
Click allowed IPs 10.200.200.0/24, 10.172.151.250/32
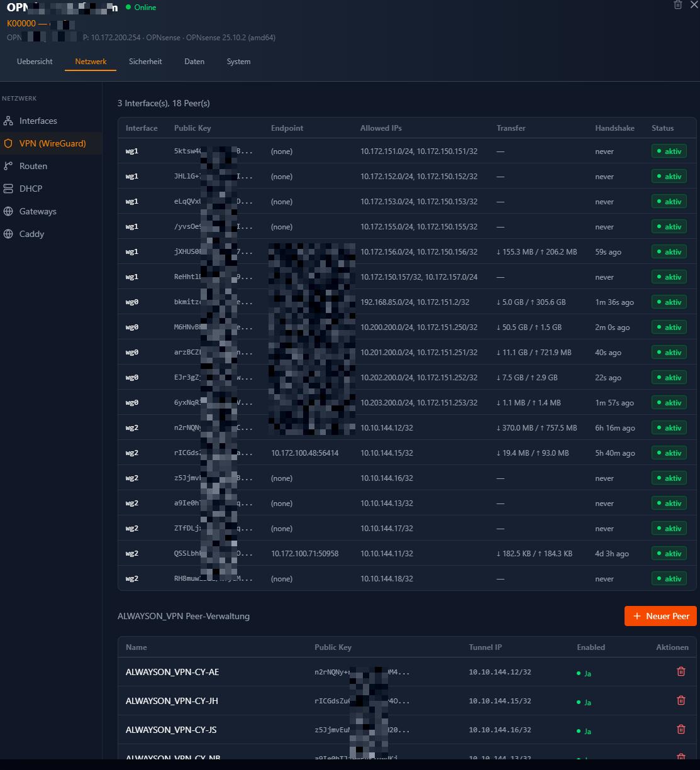pos(419,327)
